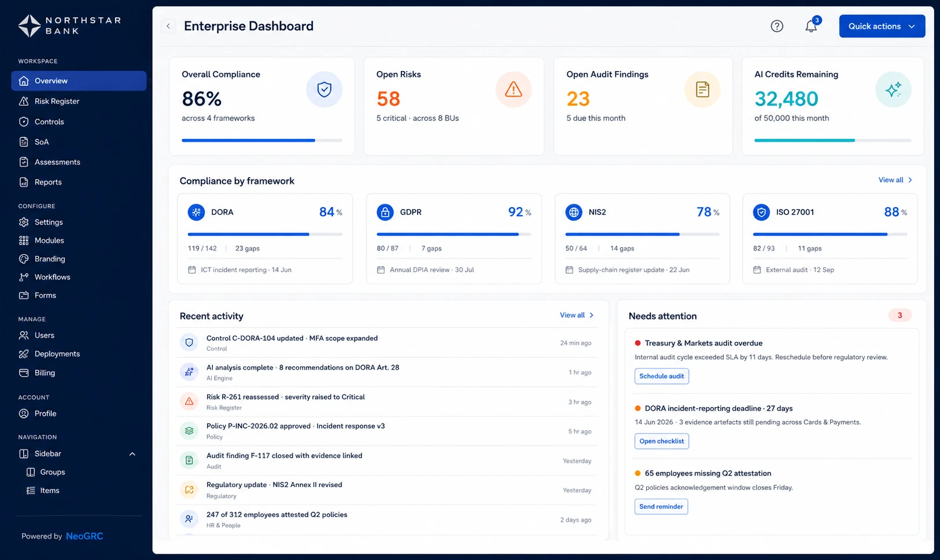The image size is (940, 560).
Task: Open the SoA sidebar item
Action: tap(79, 142)
